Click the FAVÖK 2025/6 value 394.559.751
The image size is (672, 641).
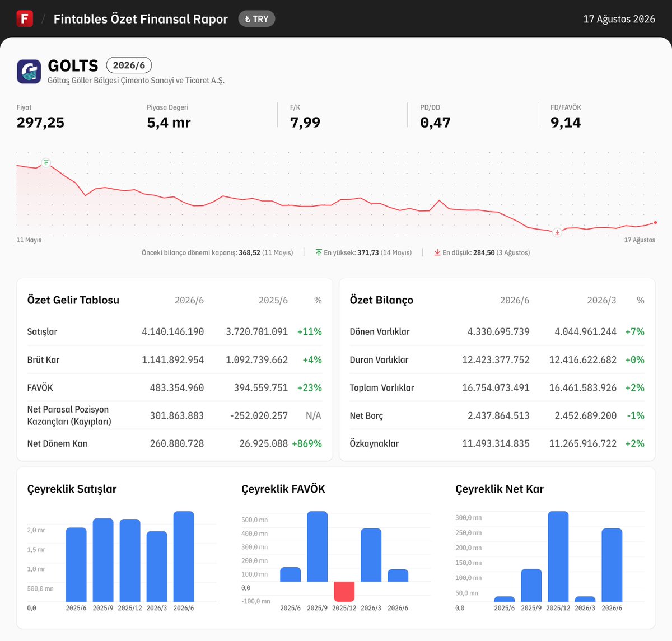261,387
